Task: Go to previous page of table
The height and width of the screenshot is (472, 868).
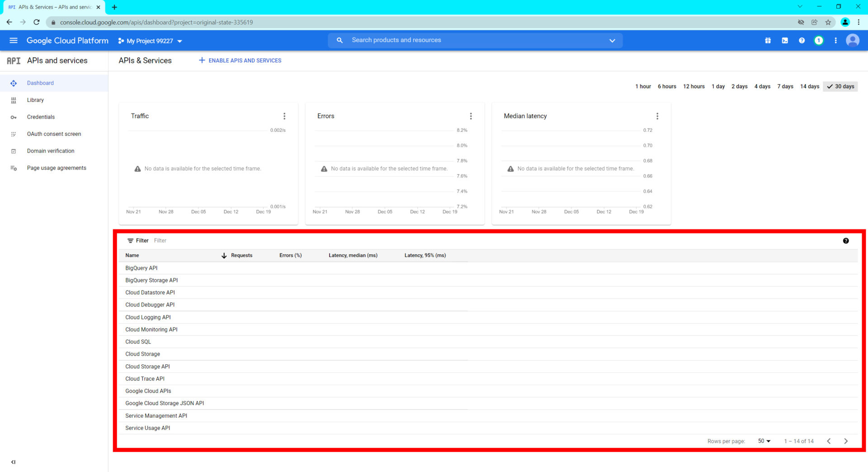Action: point(829,441)
